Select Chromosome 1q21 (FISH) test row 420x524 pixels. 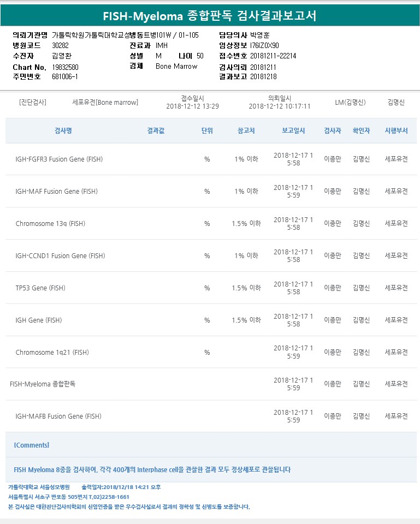coord(52,352)
